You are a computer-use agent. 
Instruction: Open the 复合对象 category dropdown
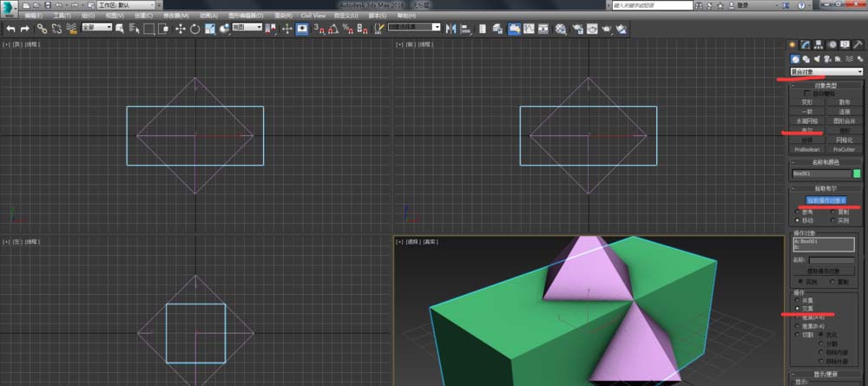826,71
